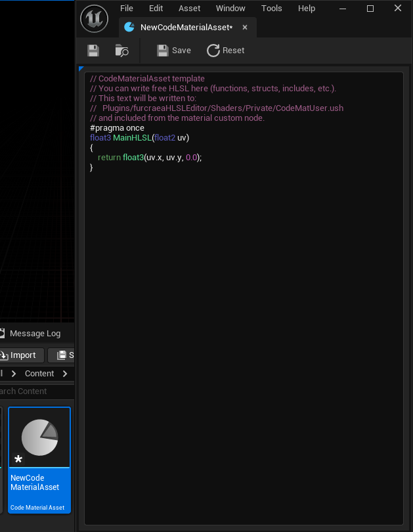
Task: Click the Reset button in the toolbar
Action: coord(225,51)
